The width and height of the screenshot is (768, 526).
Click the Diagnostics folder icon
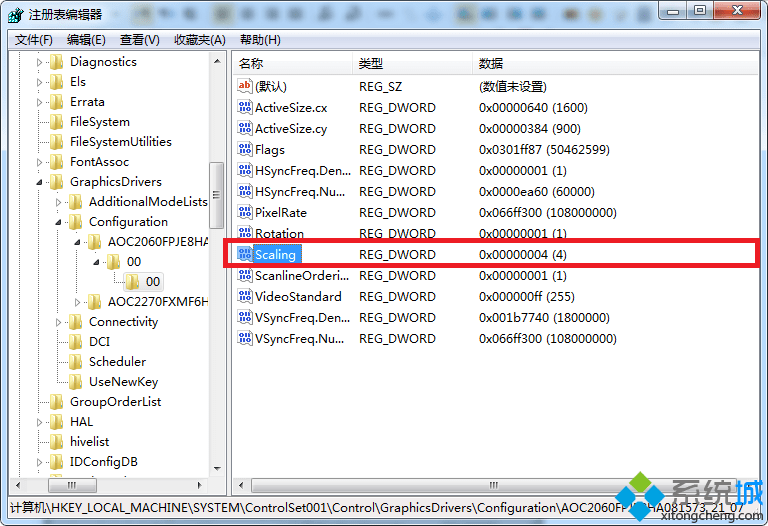tap(57, 62)
